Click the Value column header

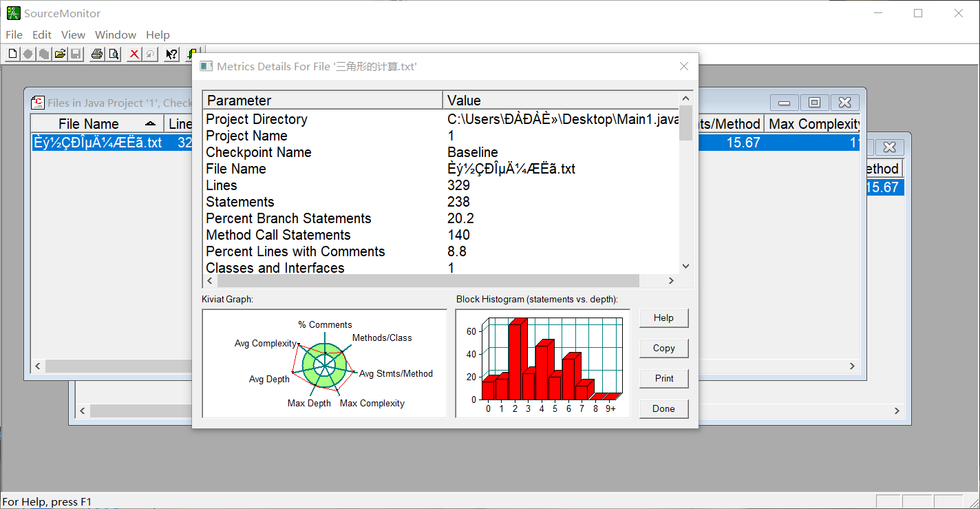coord(561,101)
